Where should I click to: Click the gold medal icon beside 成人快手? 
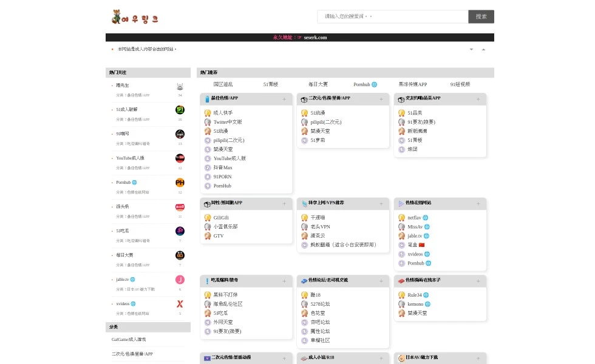pos(208,112)
